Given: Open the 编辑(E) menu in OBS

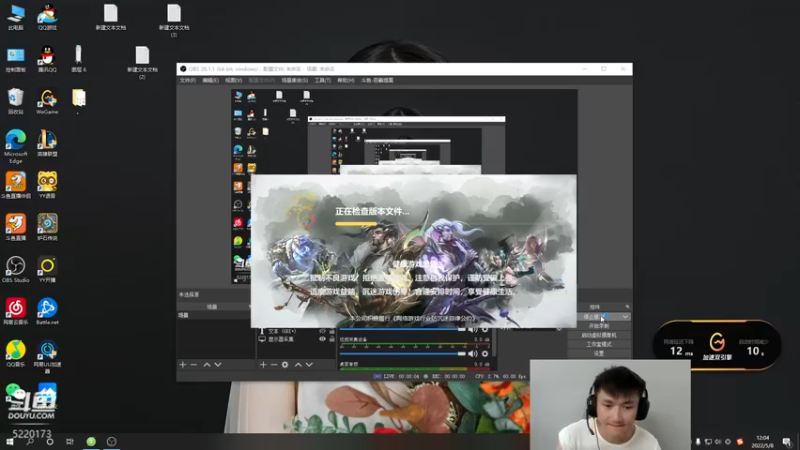Looking at the screenshot, I should click(x=210, y=81).
